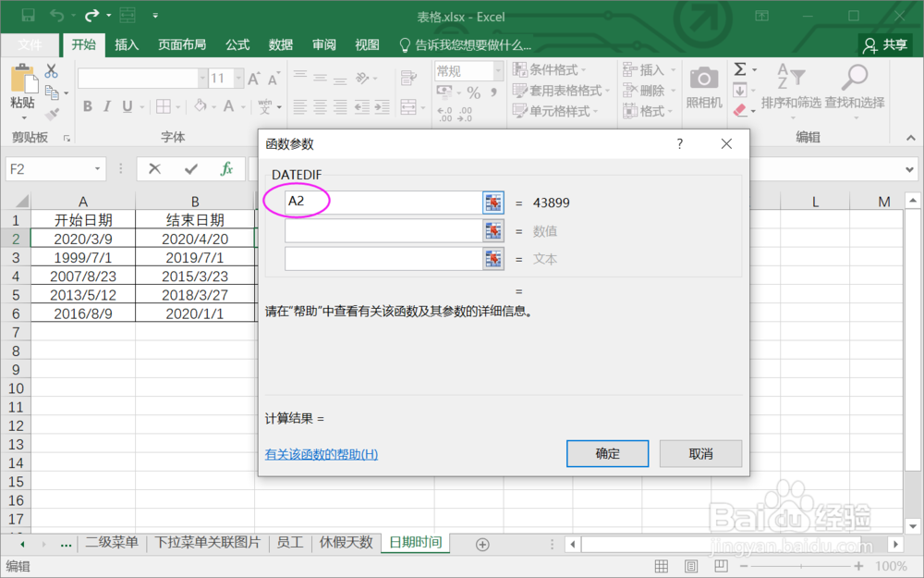Open the font size dropdown
The height and width of the screenshot is (578, 924).
(x=238, y=78)
